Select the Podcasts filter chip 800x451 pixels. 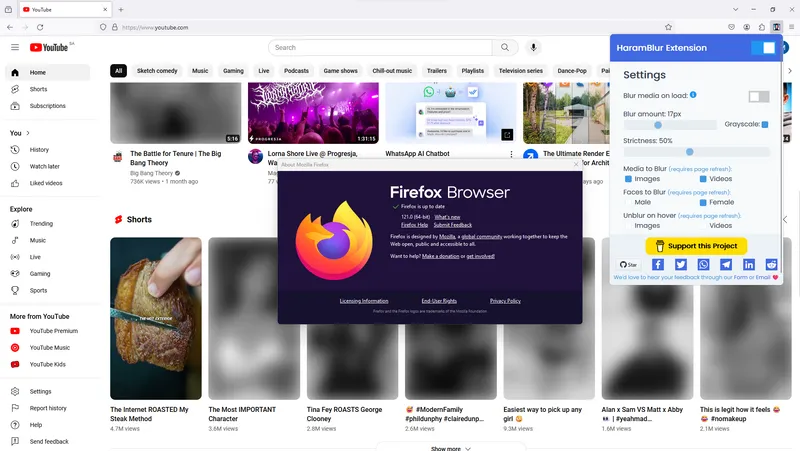(296, 71)
